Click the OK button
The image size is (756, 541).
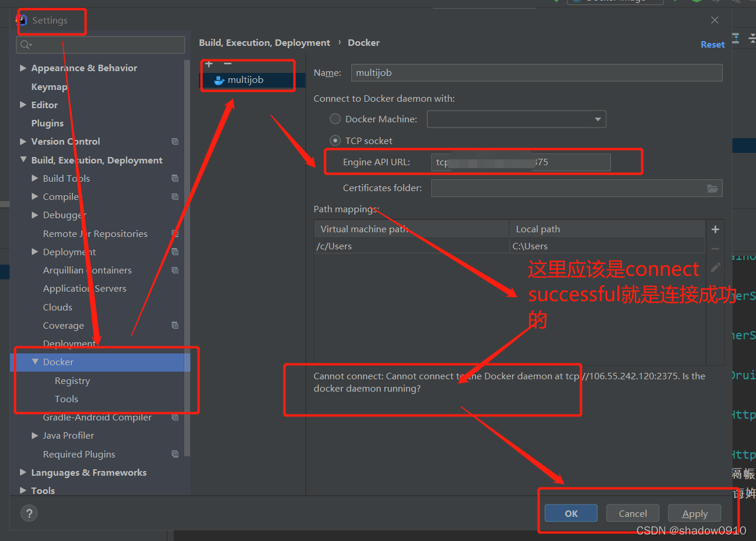tap(571, 513)
